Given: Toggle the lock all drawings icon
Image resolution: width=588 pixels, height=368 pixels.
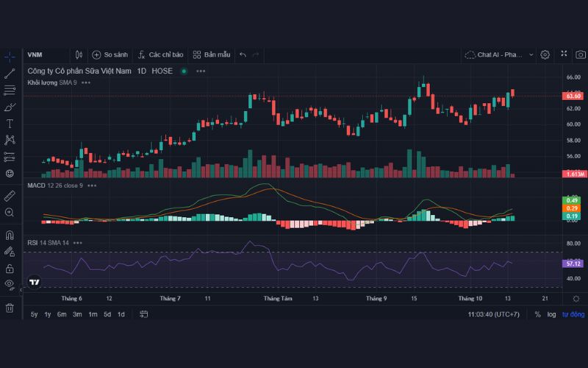Looking at the screenshot, I should click(x=10, y=251).
